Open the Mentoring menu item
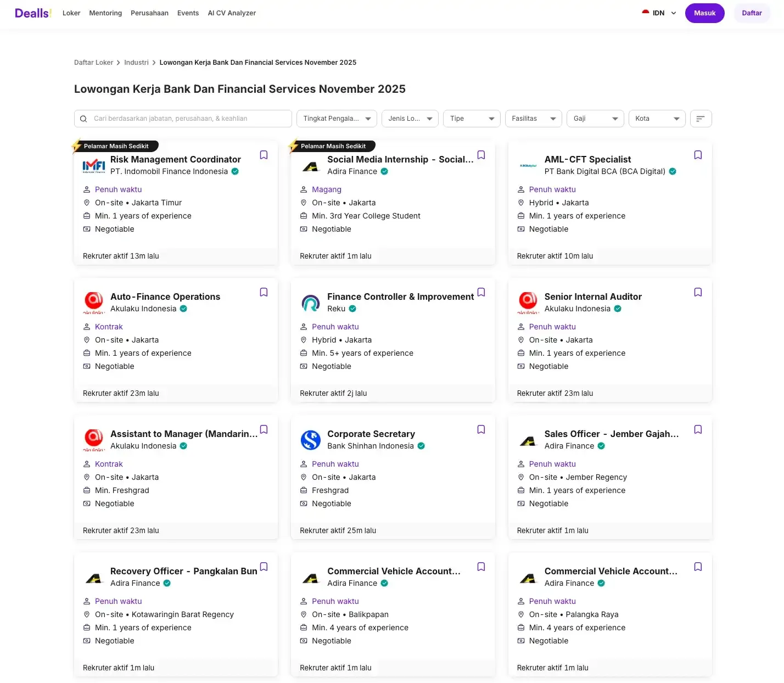 [105, 13]
